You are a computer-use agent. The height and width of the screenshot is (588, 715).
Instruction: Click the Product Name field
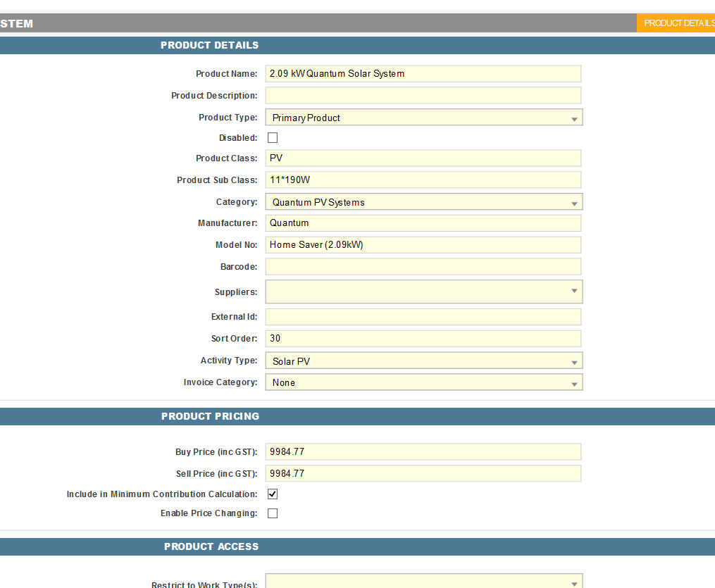423,74
